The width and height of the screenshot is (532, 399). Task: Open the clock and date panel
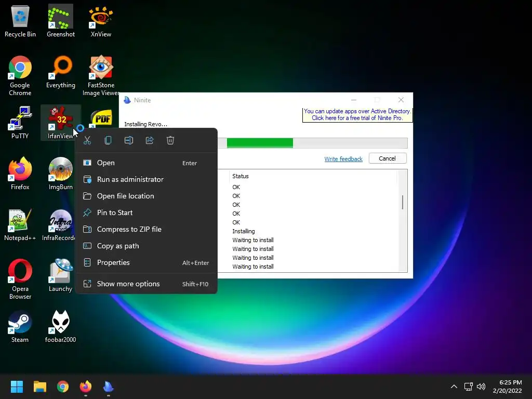(x=507, y=387)
